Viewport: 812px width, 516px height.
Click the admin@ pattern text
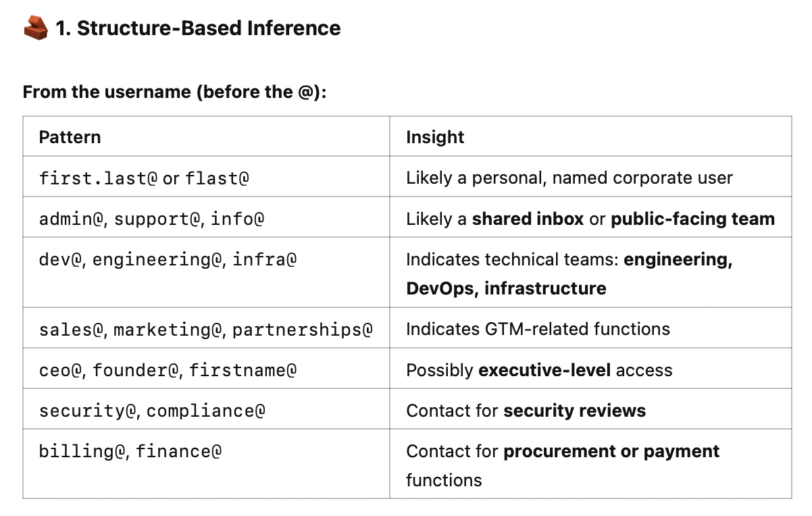coord(72,219)
